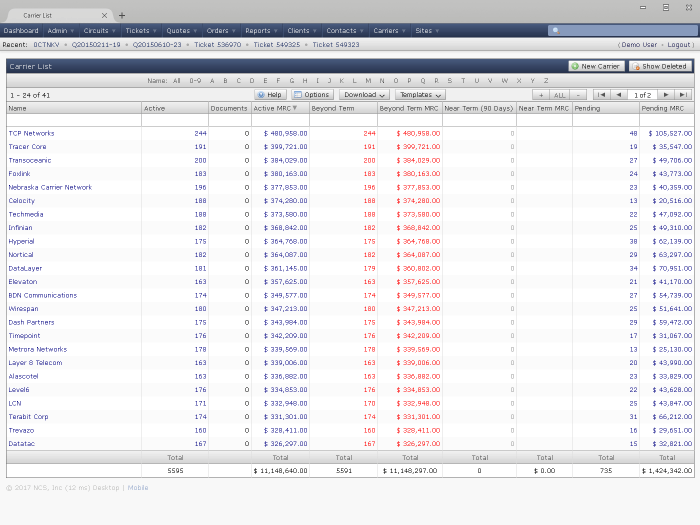Screen dimensions: 700x525
Task: Click the minus collapse-rows button
Action: coord(579,94)
